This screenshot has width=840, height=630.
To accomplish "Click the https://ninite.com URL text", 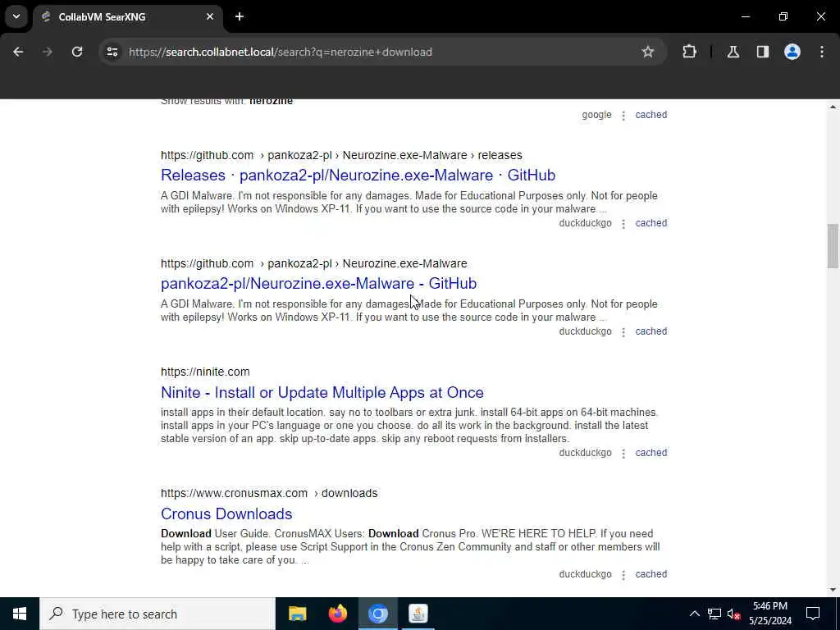I will (205, 372).
